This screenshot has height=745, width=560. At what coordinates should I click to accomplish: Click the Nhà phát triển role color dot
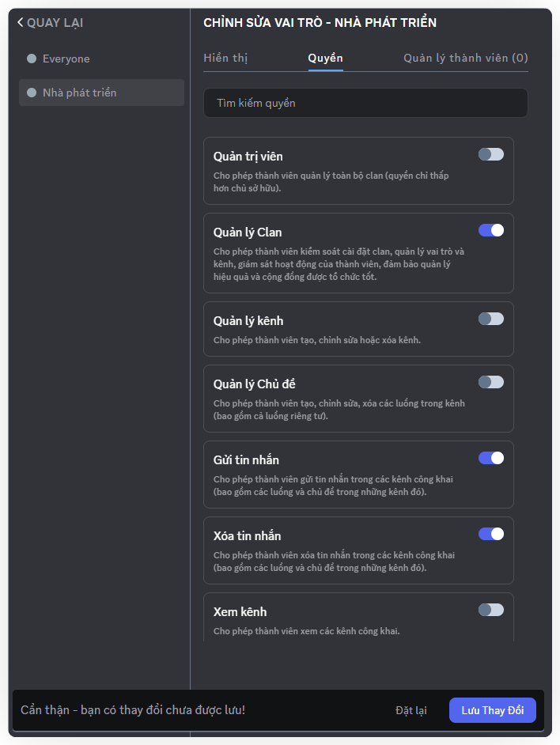(32, 93)
